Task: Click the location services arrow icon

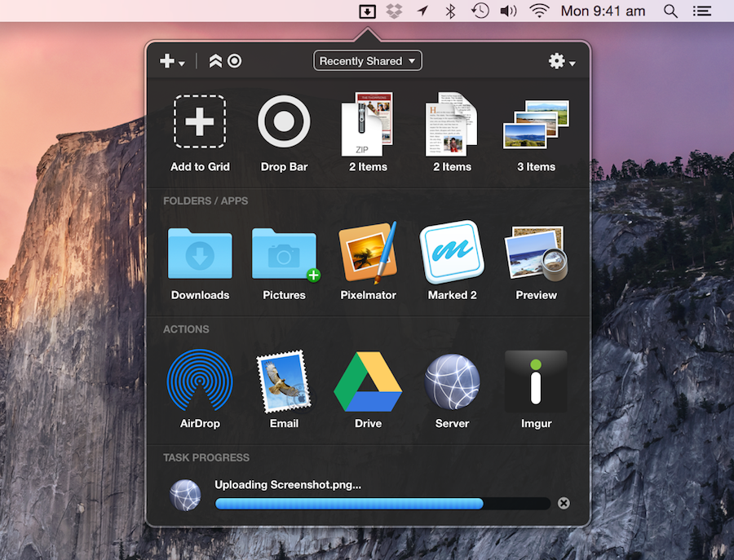Action: click(x=422, y=11)
